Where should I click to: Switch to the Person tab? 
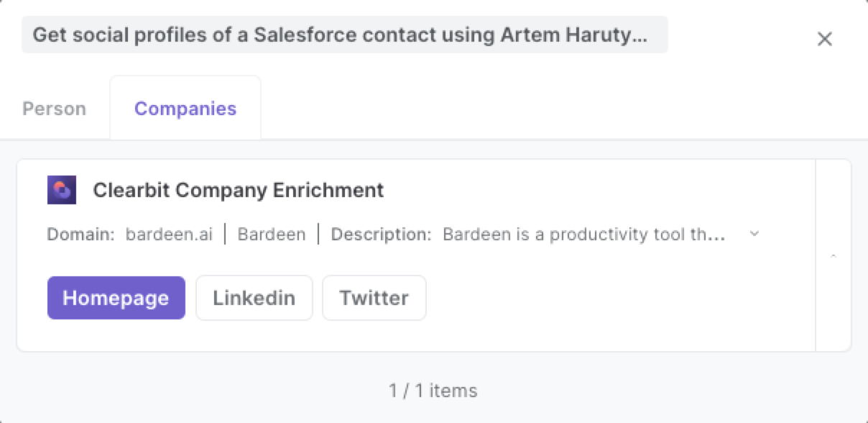[55, 109]
